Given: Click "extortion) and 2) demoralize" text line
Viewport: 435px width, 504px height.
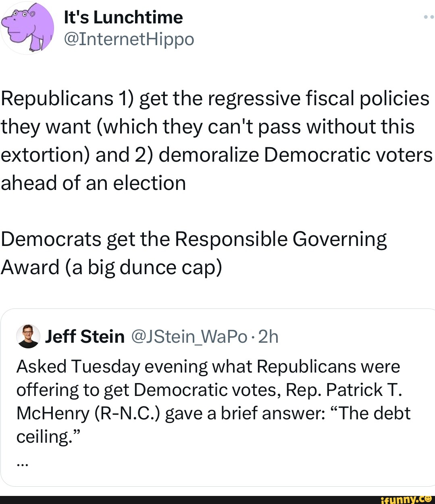Looking at the screenshot, I should (216, 155).
